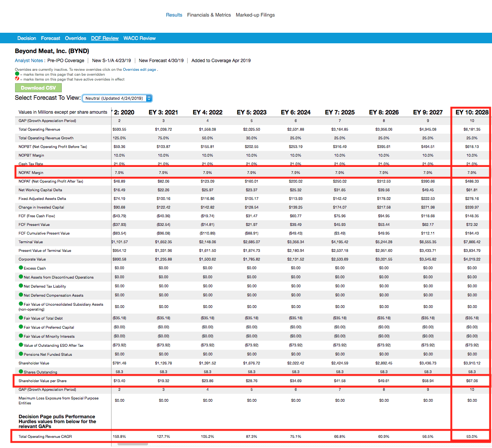Click green dot beside Shares Outstanding
Viewport: 492px width, 448px height.
coord(21,372)
